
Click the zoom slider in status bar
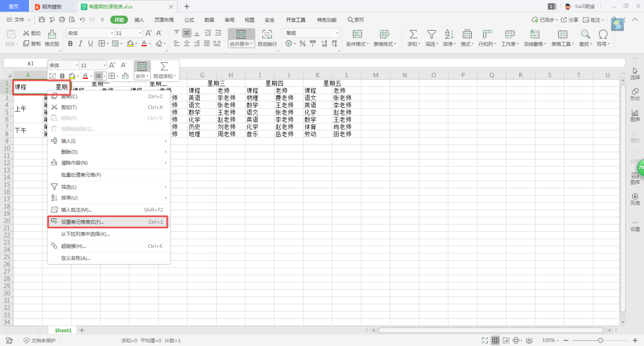pos(600,341)
